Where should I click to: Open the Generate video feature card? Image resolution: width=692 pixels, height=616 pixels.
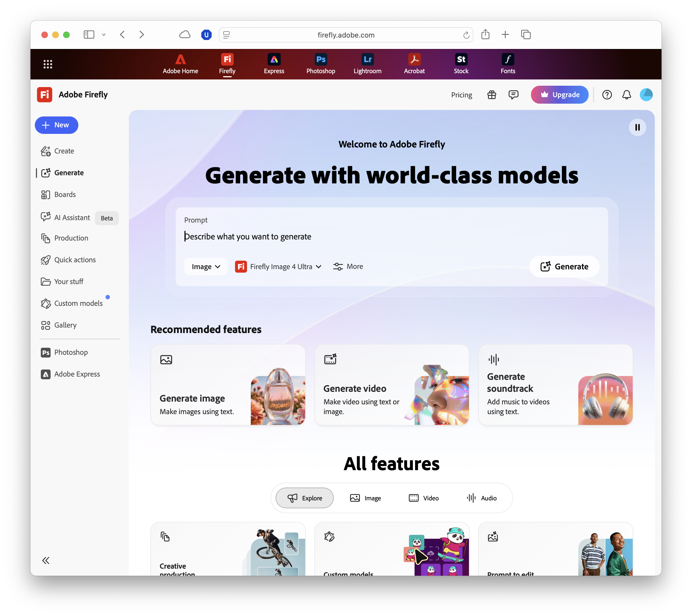pyautogui.click(x=392, y=385)
